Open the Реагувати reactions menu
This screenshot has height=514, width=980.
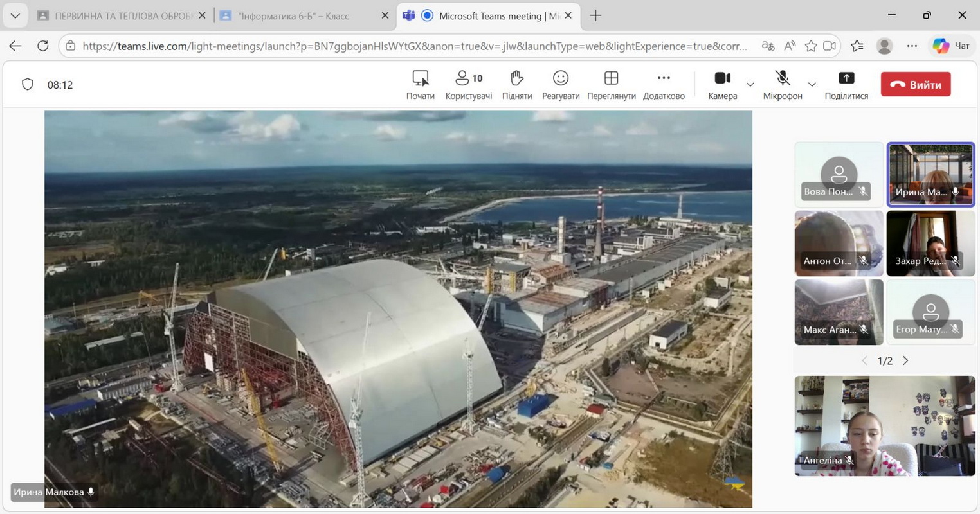coord(560,85)
